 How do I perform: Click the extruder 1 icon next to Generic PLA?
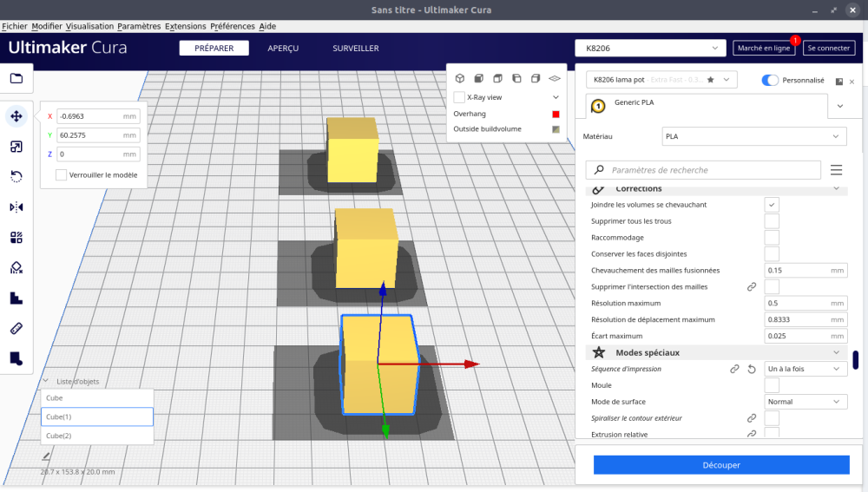tap(598, 106)
